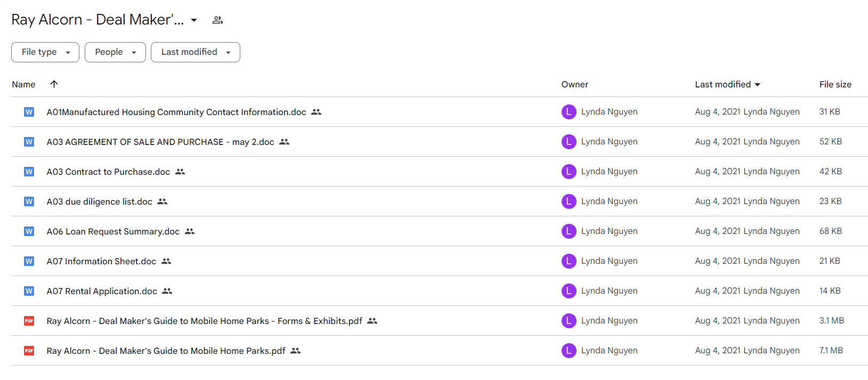Click the 3.1 MB file size cell
The height and width of the screenshot is (380, 868).
click(832, 321)
